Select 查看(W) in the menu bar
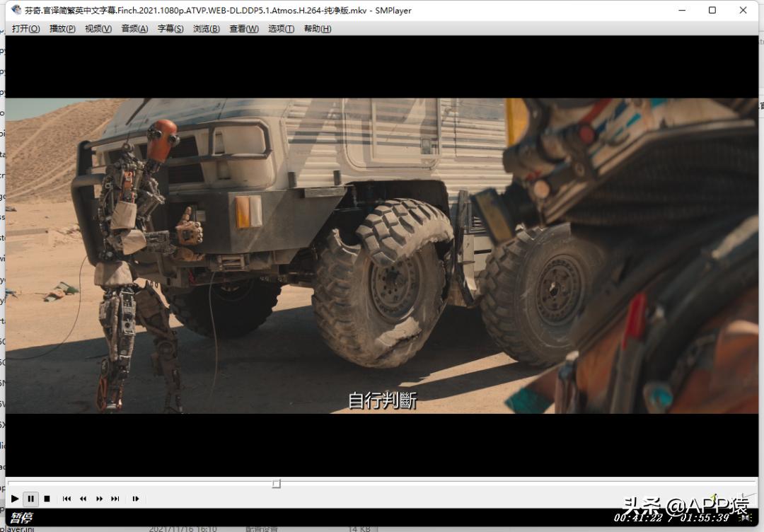The image size is (764, 532). click(244, 29)
